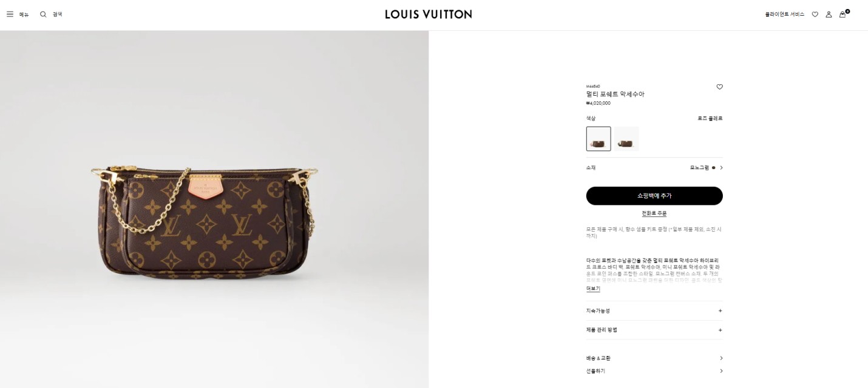Screen dimensions: 868x388
Task: Click 쇼핑백에 추가 button
Action: click(x=654, y=196)
